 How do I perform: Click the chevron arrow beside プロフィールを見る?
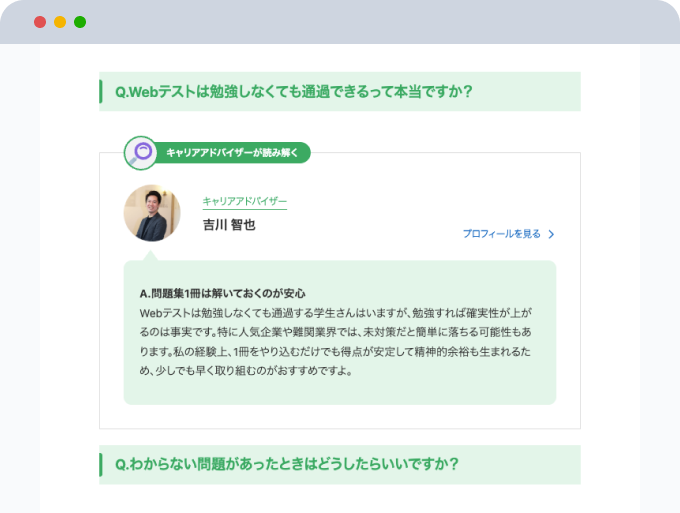tap(551, 235)
